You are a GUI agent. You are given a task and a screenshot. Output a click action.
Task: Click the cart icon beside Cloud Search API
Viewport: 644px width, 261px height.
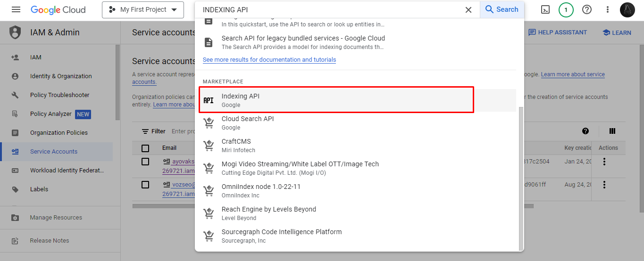coord(209,123)
